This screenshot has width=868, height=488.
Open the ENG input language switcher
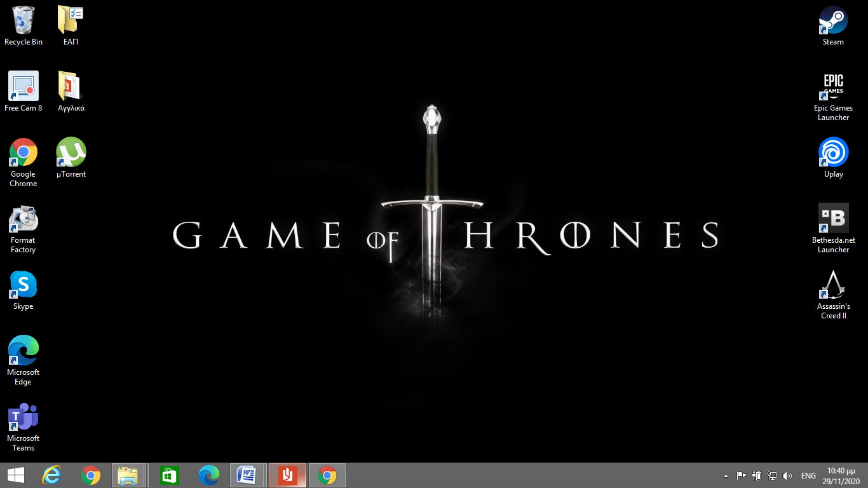point(808,476)
